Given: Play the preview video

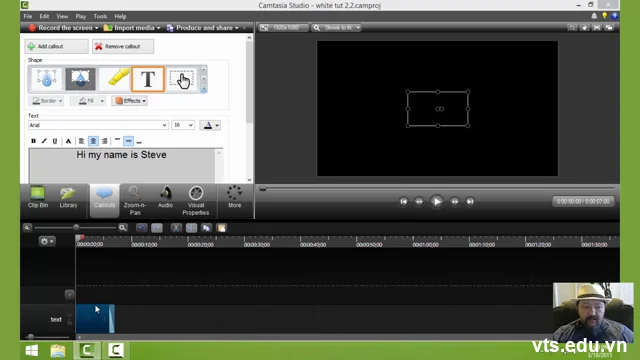Looking at the screenshot, I should point(437,201).
